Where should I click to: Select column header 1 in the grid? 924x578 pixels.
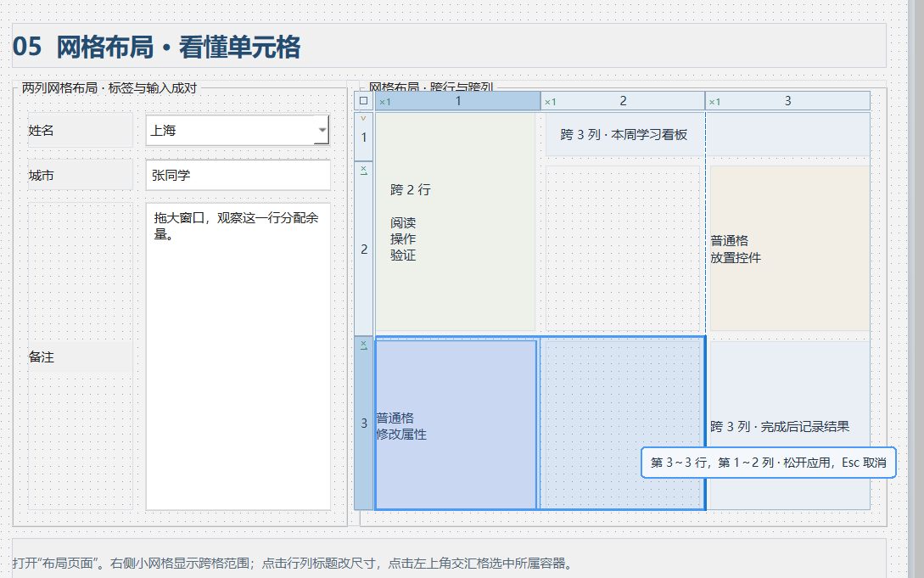(x=458, y=101)
